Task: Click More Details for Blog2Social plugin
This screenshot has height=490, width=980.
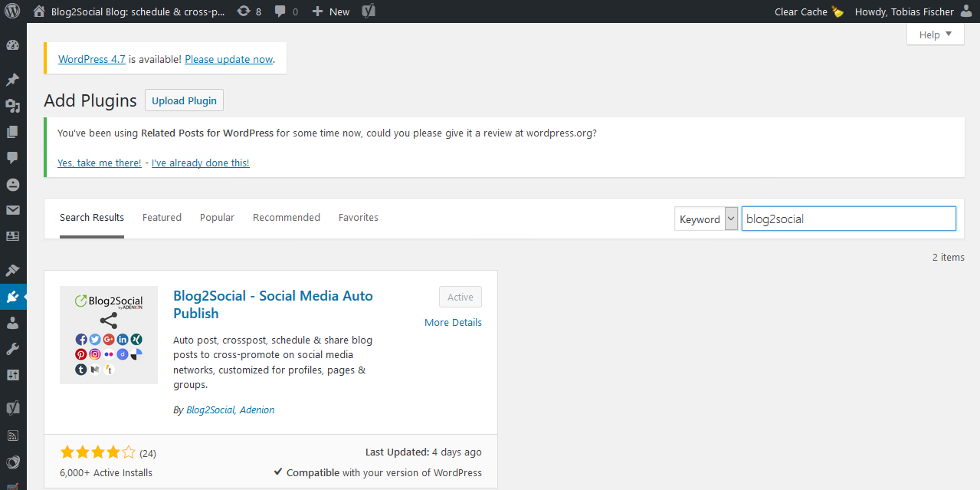Action: click(x=453, y=322)
